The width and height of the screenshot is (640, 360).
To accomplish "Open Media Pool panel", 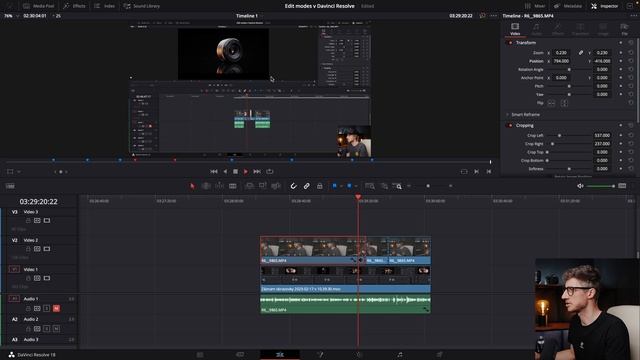I will point(38,6).
